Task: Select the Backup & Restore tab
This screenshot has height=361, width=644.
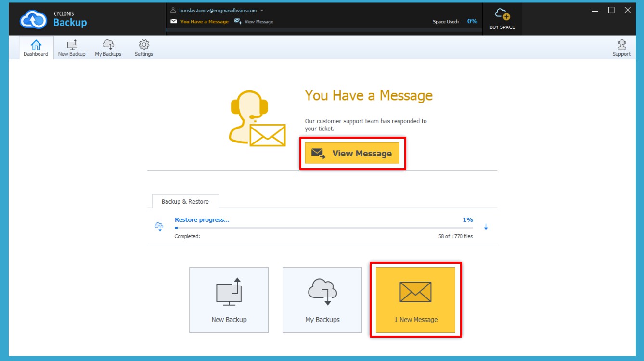Action: [x=185, y=201]
